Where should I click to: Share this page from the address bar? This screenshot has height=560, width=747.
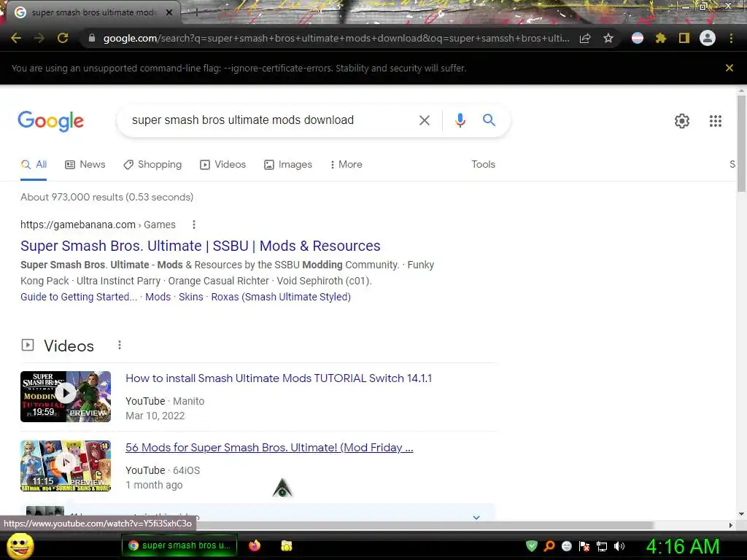pyautogui.click(x=585, y=38)
